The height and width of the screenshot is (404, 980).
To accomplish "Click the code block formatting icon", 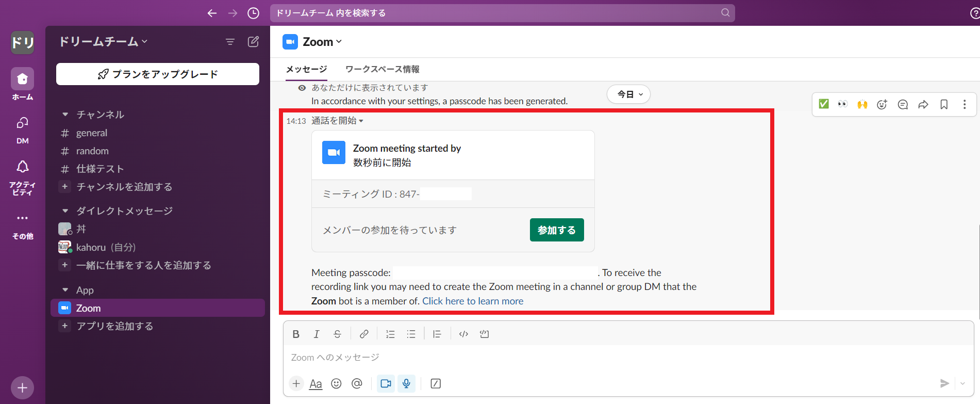I will coord(484,334).
